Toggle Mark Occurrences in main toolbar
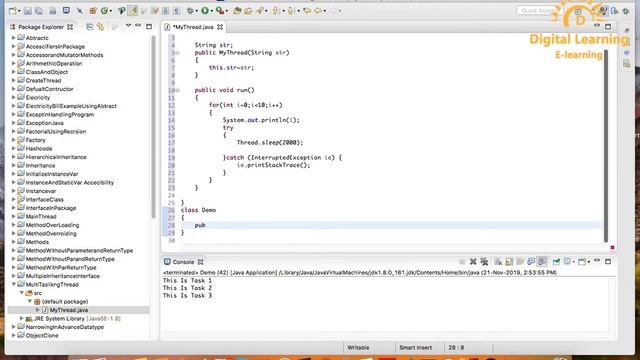 [x=132, y=11]
